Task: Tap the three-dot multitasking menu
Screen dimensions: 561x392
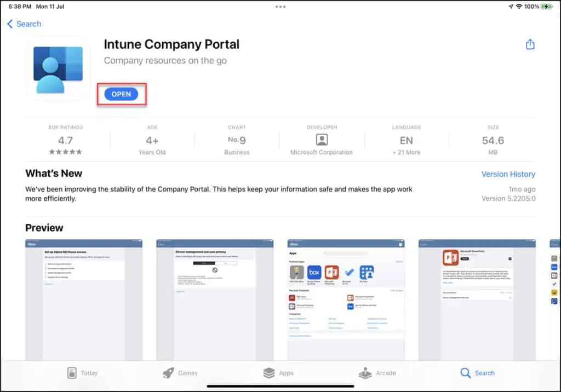Action: [x=280, y=7]
